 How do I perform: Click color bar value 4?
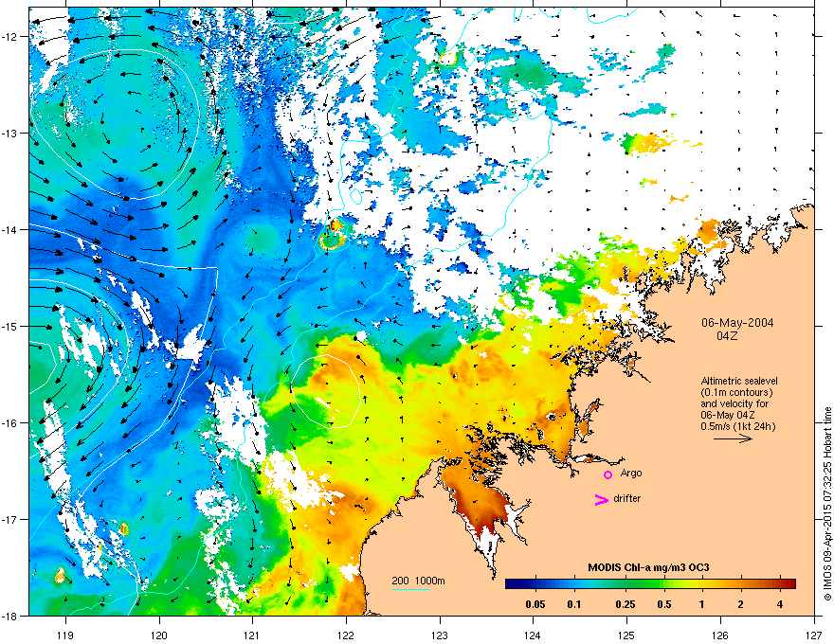pyautogui.click(x=780, y=604)
